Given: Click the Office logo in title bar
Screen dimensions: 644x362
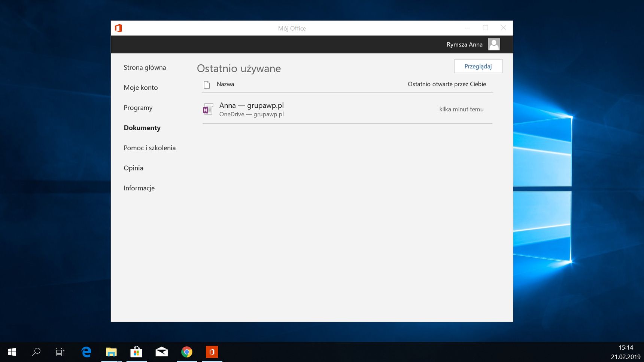Looking at the screenshot, I should pos(119,28).
